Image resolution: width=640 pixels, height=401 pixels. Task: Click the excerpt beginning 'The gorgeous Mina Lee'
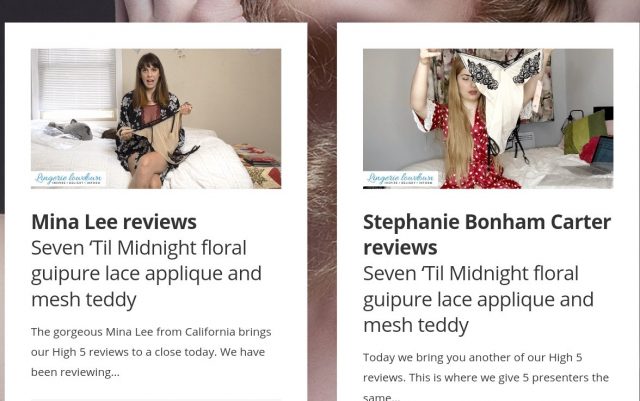coord(151,352)
